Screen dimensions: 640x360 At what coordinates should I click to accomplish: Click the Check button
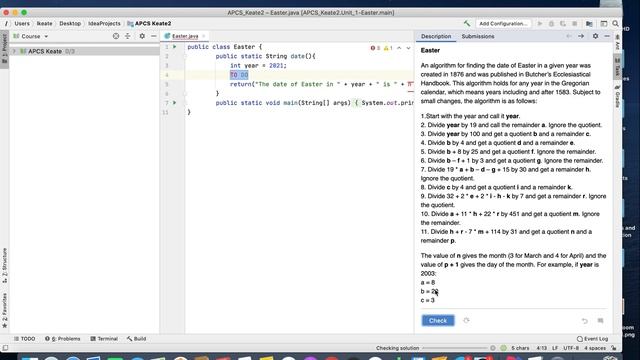(x=438, y=321)
